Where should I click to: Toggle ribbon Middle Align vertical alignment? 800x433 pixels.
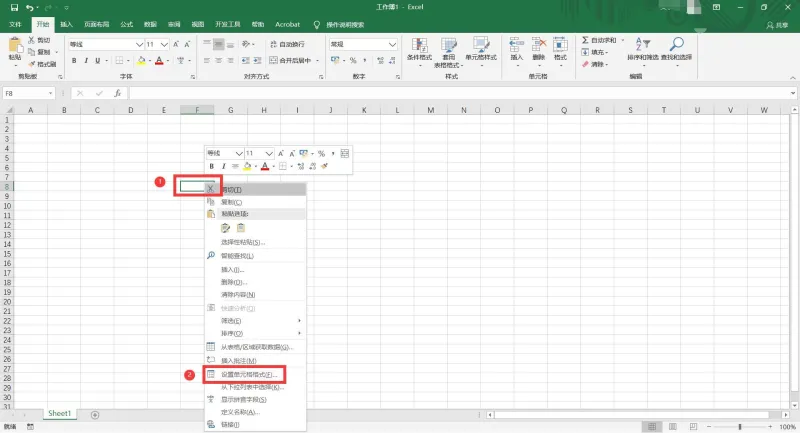pos(218,44)
